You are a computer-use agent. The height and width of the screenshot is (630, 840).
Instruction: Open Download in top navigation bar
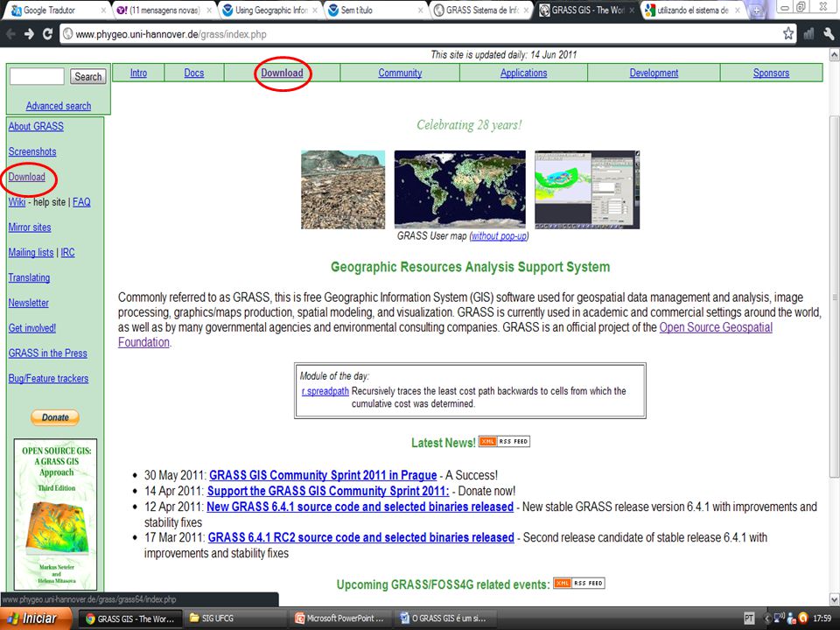click(x=283, y=73)
